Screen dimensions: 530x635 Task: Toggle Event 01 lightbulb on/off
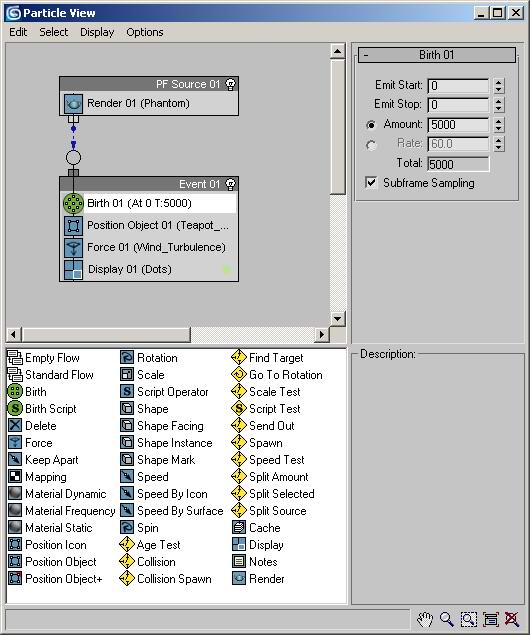[x=230, y=184]
